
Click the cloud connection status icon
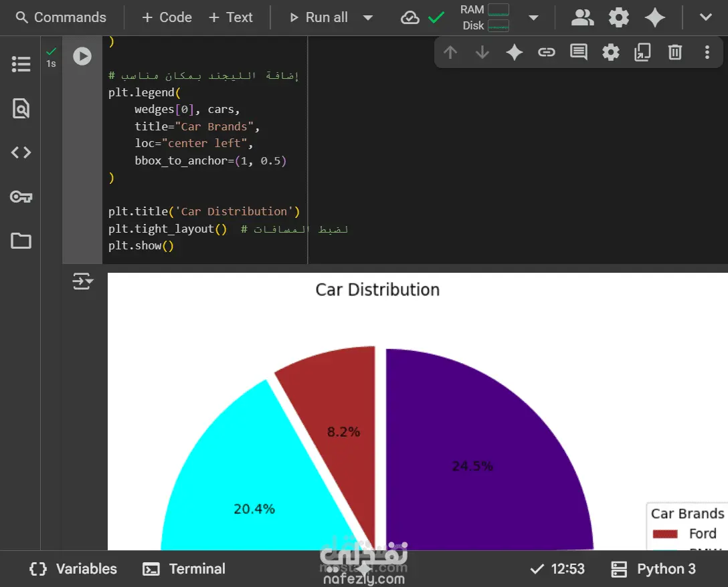pyautogui.click(x=410, y=17)
